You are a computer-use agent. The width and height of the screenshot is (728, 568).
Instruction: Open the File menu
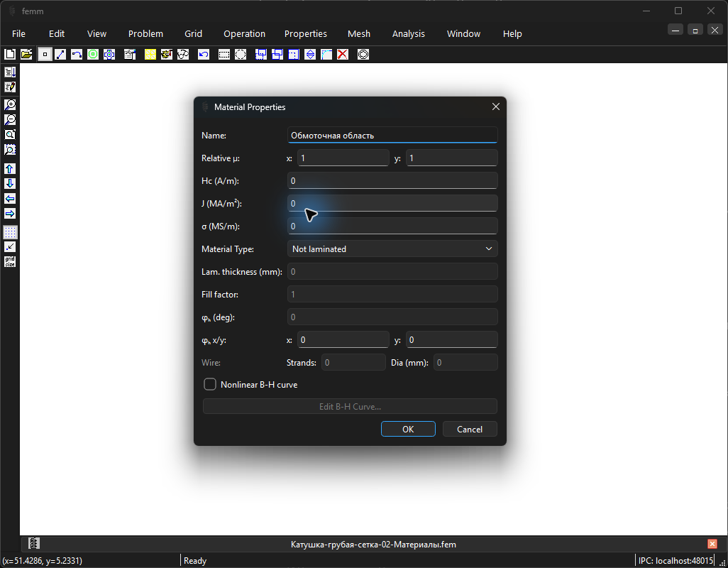click(18, 34)
